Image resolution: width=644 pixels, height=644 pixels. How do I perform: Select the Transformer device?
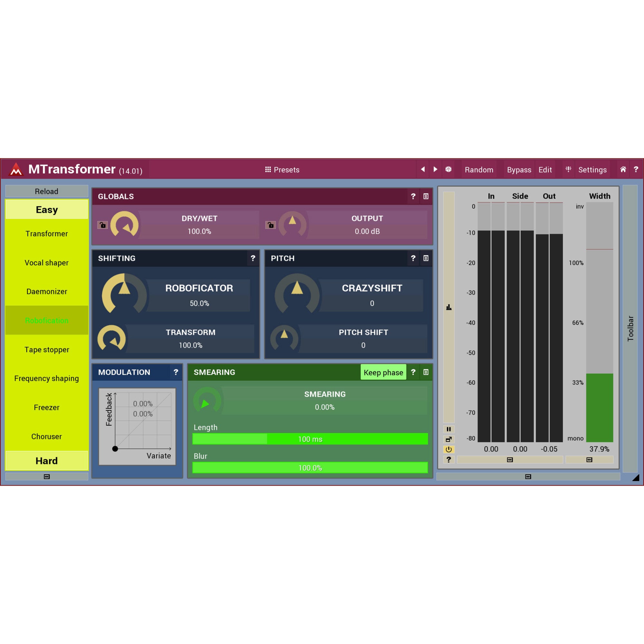[x=47, y=234]
